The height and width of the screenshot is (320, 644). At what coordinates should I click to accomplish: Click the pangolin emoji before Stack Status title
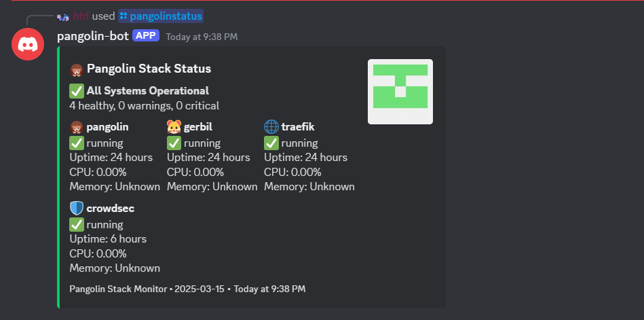coord(77,69)
